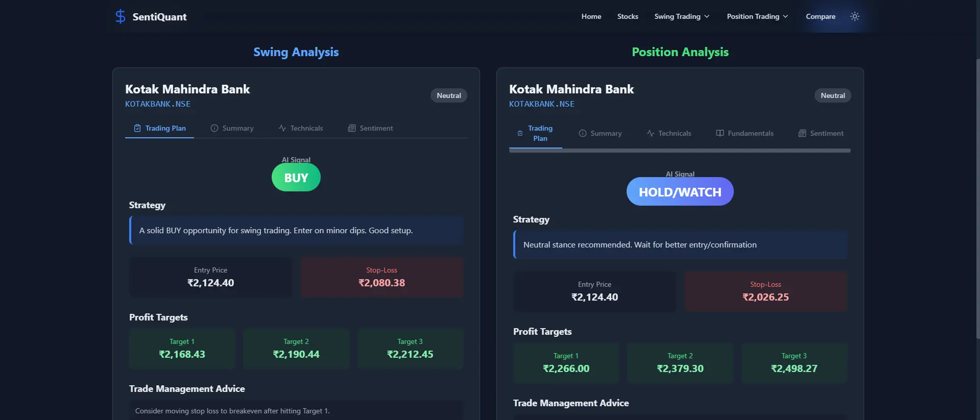This screenshot has width=980, height=420.
Task: Click newspaper icon of Swing Sentiment tab
Action: tap(352, 128)
